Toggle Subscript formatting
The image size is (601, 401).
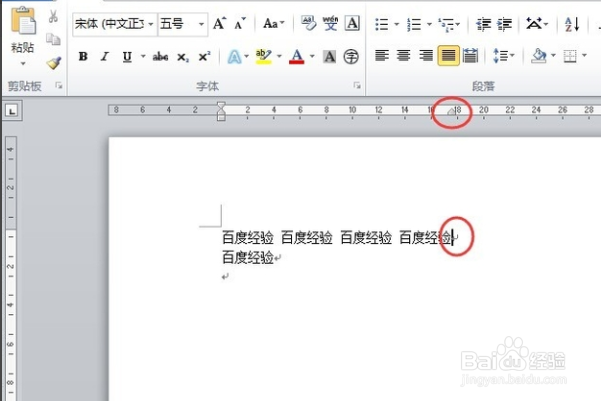(x=183, y=57)
